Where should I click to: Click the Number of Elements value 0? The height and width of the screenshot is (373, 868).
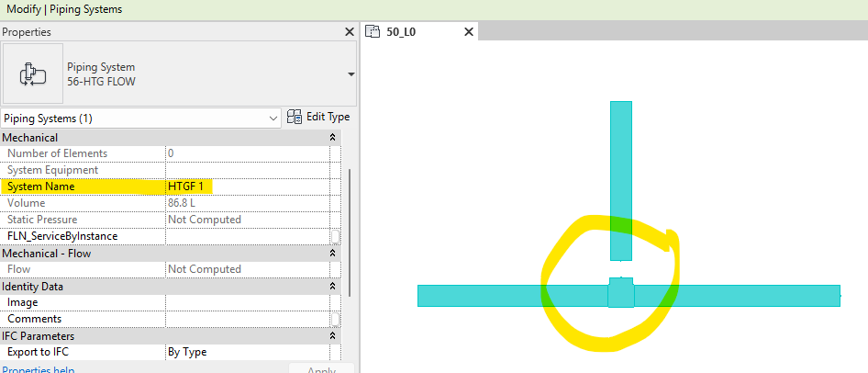[x=171, y=153]
